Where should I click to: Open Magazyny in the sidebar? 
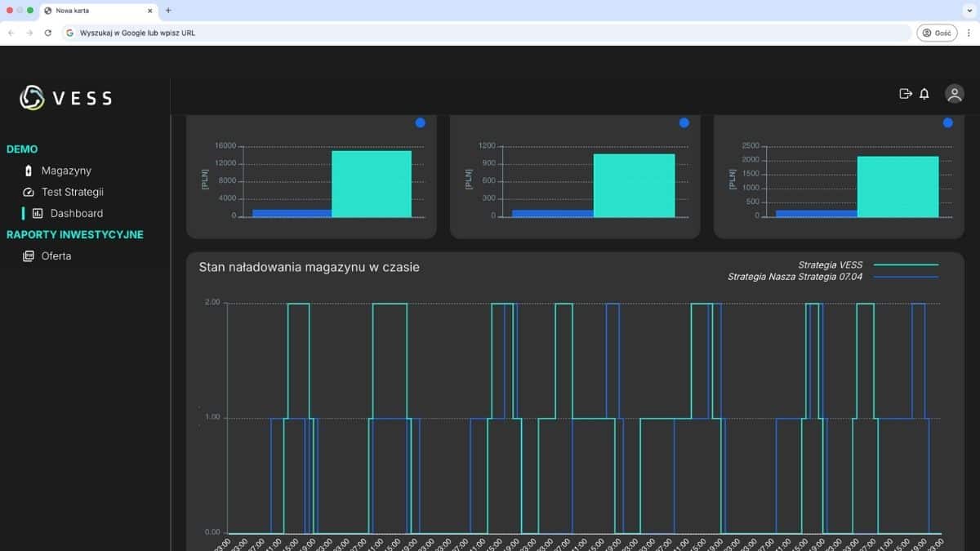pos(66,171)
